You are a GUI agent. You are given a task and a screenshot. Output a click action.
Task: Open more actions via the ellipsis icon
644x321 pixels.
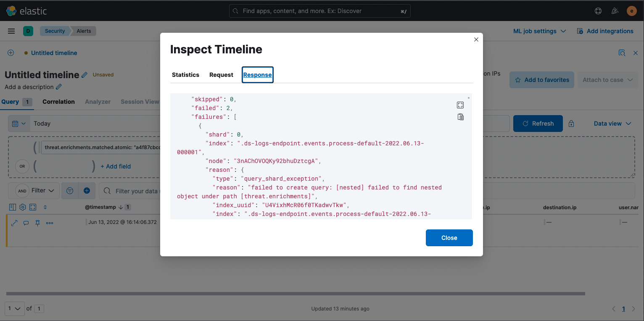click(49, 223)
